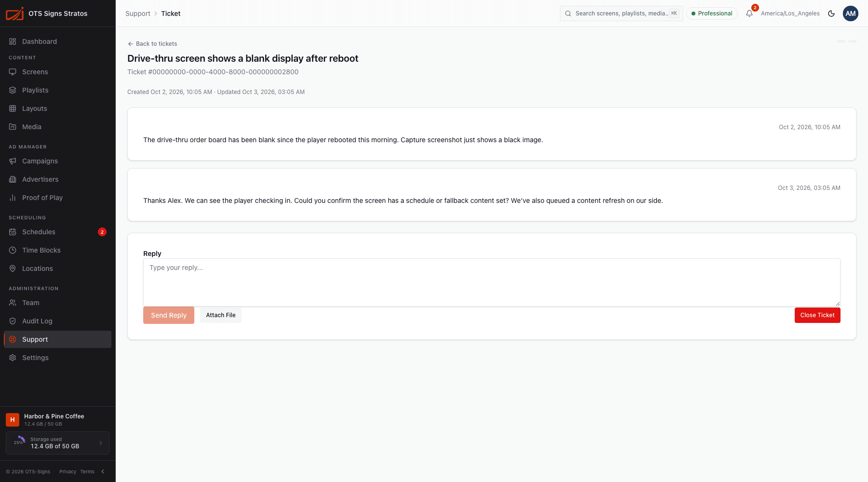Focus the Type your reply text area
This screenshot has height=482, width=868.
492,282
